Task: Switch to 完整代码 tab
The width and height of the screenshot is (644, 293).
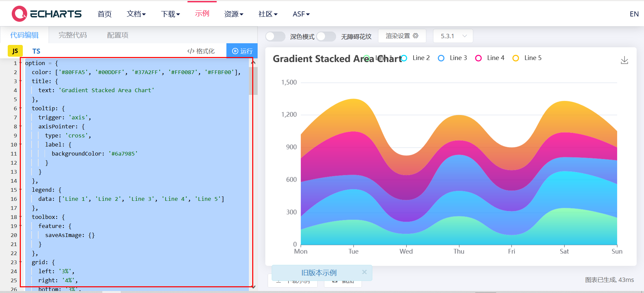Action: click(x=73, y=35)
